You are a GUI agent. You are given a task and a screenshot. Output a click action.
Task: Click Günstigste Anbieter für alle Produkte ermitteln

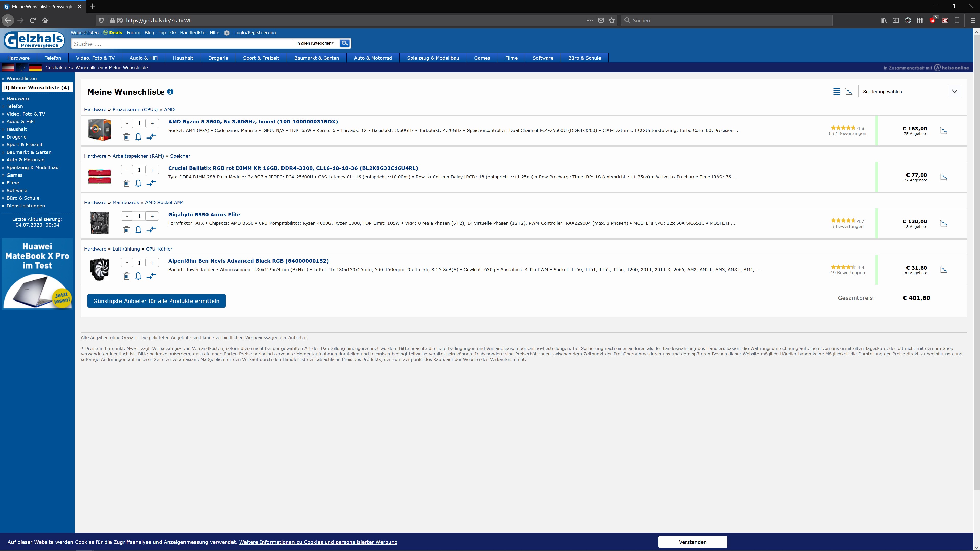(156, 301)
